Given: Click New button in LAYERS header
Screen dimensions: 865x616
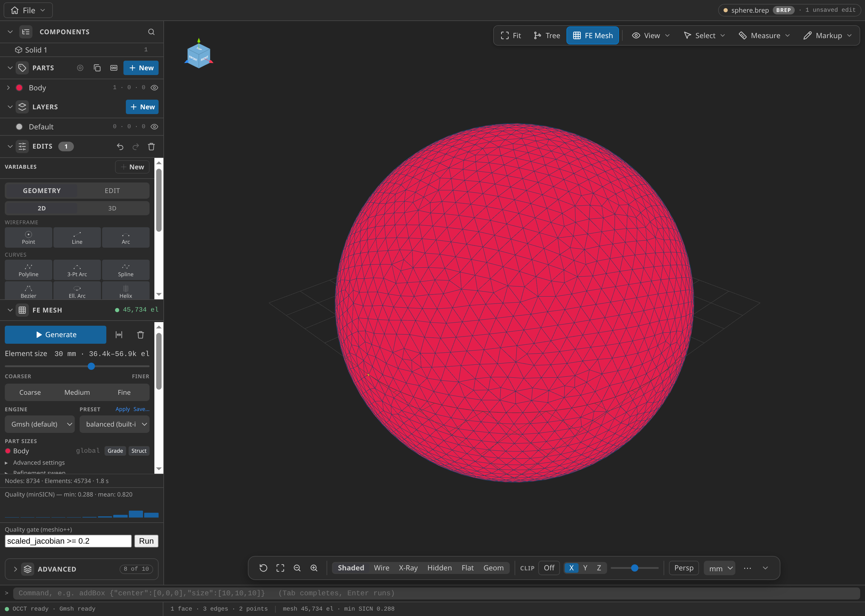Looking at the screenshot, I should click(x=142, y=107).
